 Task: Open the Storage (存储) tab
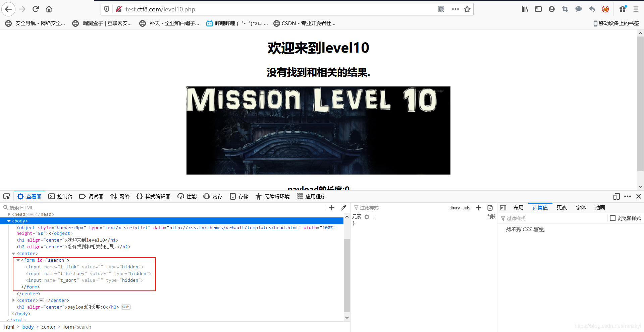point(239,197)
